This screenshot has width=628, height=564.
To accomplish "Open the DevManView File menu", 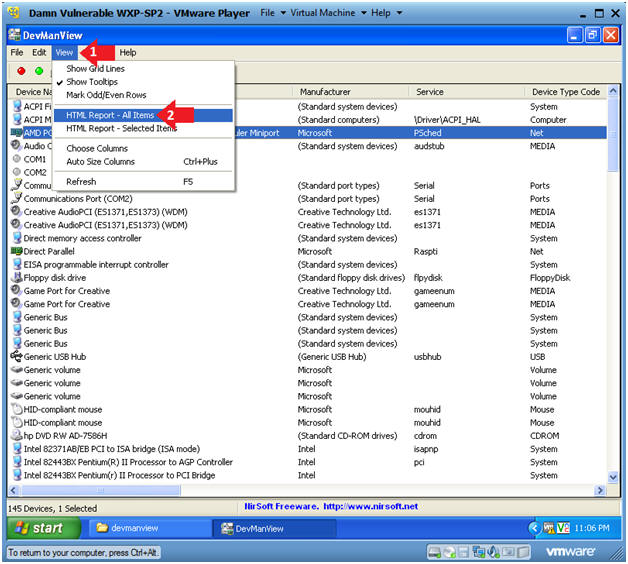I will (17, 52).
